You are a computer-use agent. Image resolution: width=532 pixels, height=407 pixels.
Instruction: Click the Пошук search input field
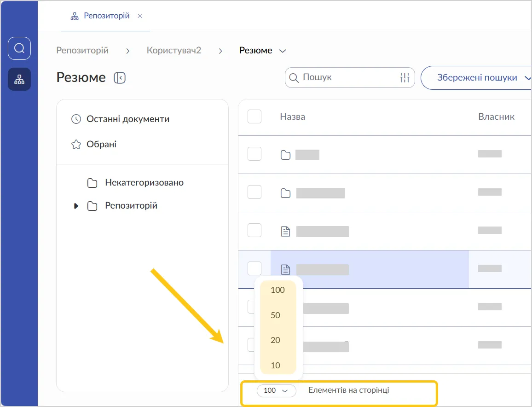click(x=347, y=78)
